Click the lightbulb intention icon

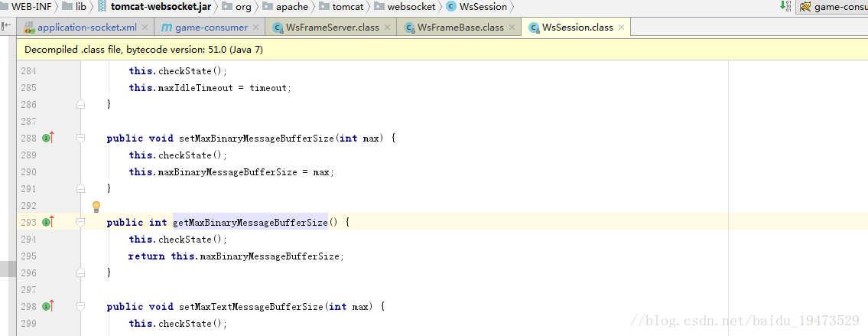tap(96, 207)
